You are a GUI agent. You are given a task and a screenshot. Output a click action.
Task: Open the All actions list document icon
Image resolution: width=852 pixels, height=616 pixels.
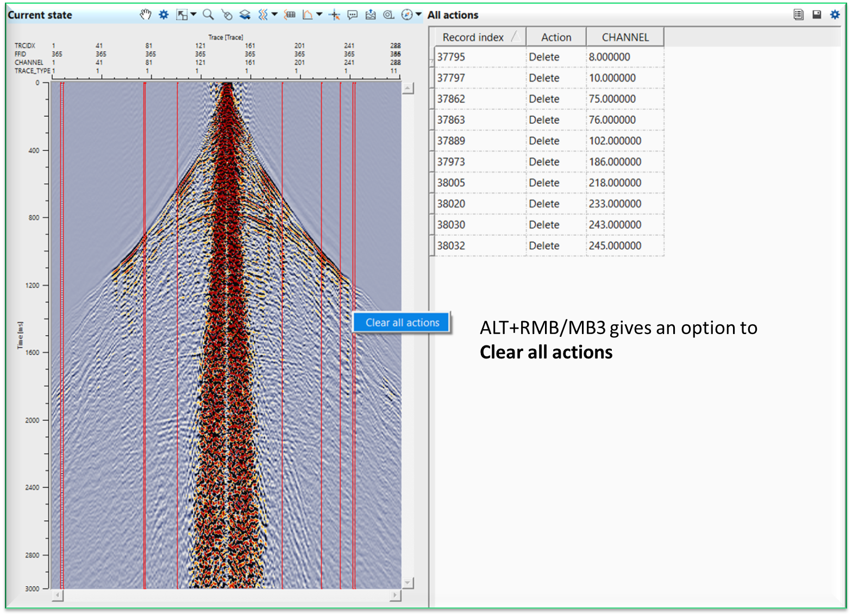point(798,15)
